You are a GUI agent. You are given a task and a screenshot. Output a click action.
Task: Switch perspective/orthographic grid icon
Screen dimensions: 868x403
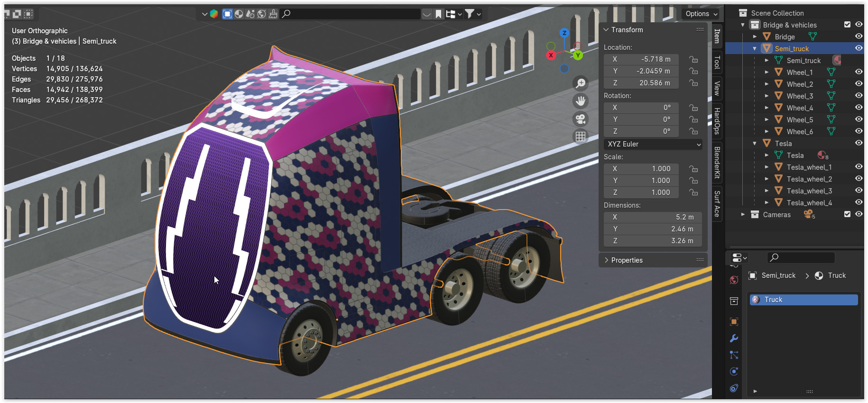pos(581,137)
